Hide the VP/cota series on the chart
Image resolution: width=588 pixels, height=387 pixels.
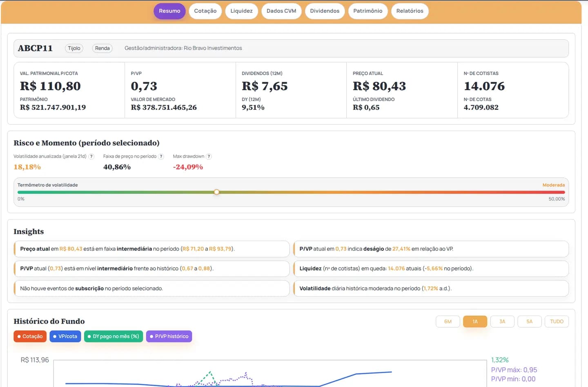65,336
